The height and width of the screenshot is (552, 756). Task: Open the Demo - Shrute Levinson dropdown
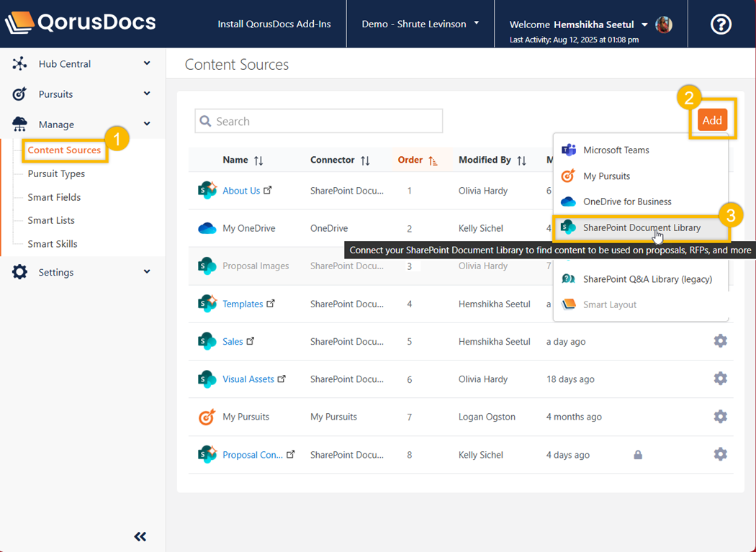[420, 24]
